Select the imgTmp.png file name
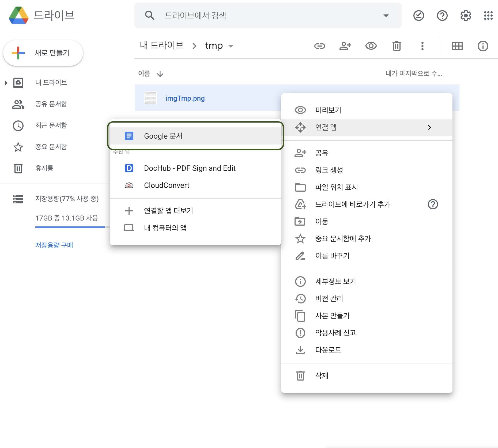 coord(185,98)
